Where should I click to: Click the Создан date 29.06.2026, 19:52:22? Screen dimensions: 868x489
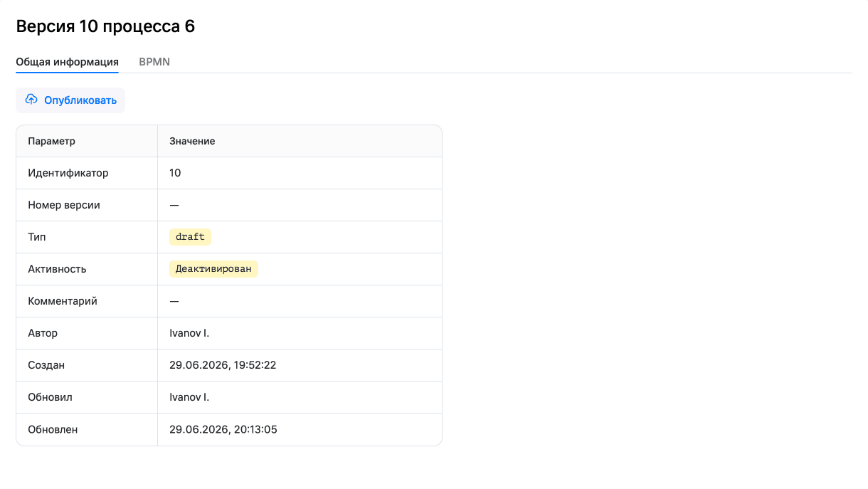pyautogui.click(x=223, y=365)
